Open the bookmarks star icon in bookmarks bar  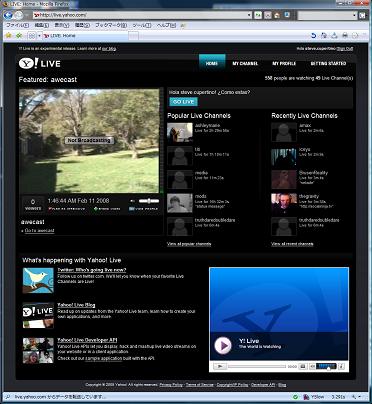point(9,35)
